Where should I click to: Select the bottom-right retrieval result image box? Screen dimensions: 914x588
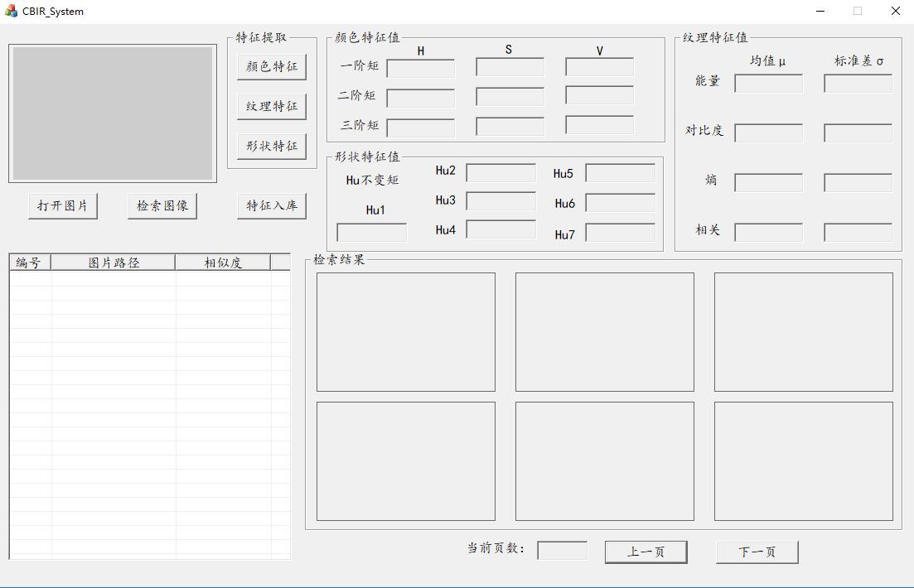click(x=803, y=461)
